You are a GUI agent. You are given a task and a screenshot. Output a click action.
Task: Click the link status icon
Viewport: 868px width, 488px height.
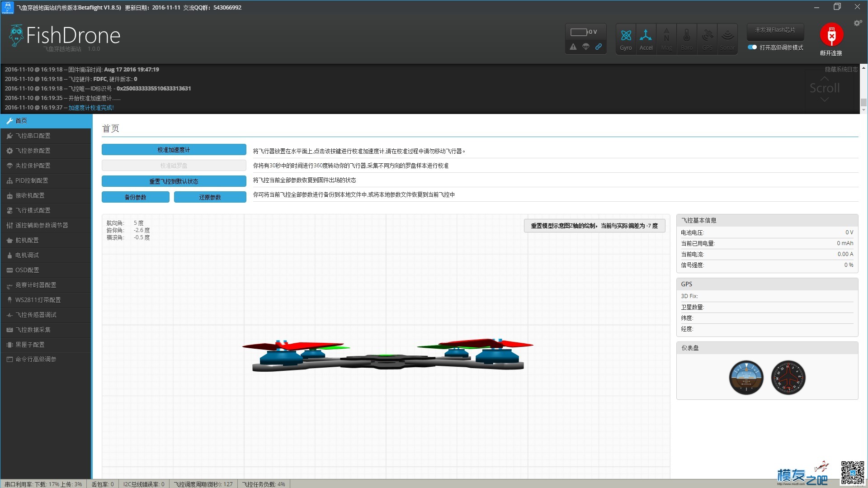599,47
